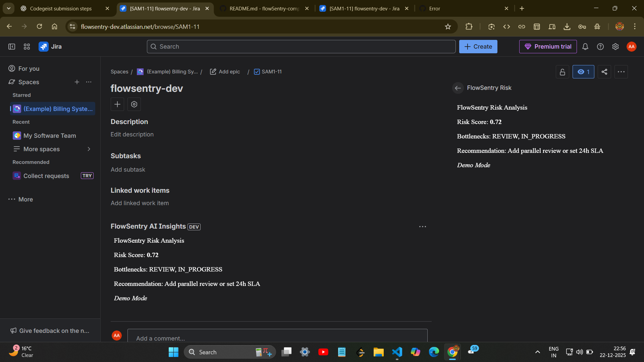Toggle the watch eye button
The width and height of the screenshot is (644, 362).
pos(583,72)
